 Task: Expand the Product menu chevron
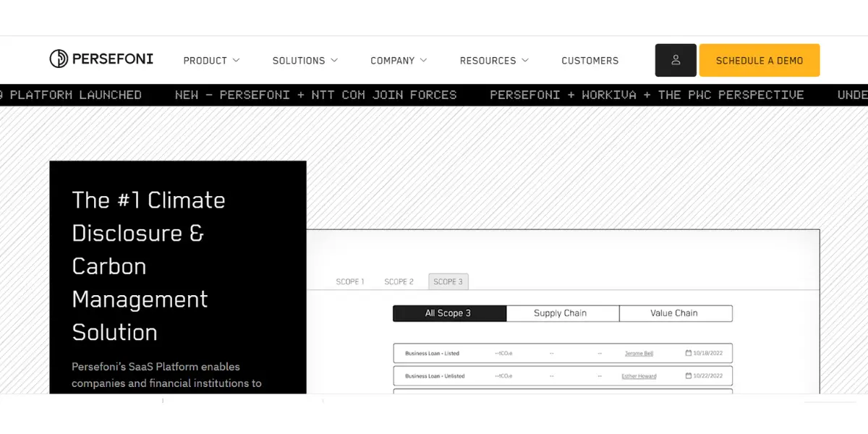pos(236,61)
